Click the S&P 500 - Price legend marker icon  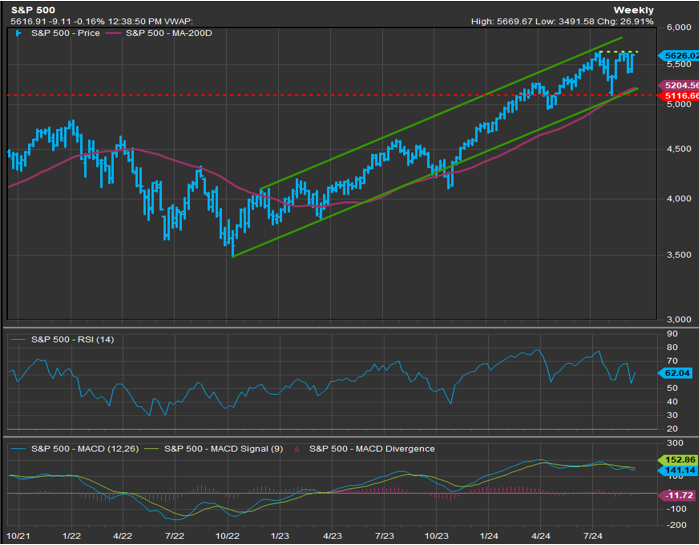coord(18,33)
